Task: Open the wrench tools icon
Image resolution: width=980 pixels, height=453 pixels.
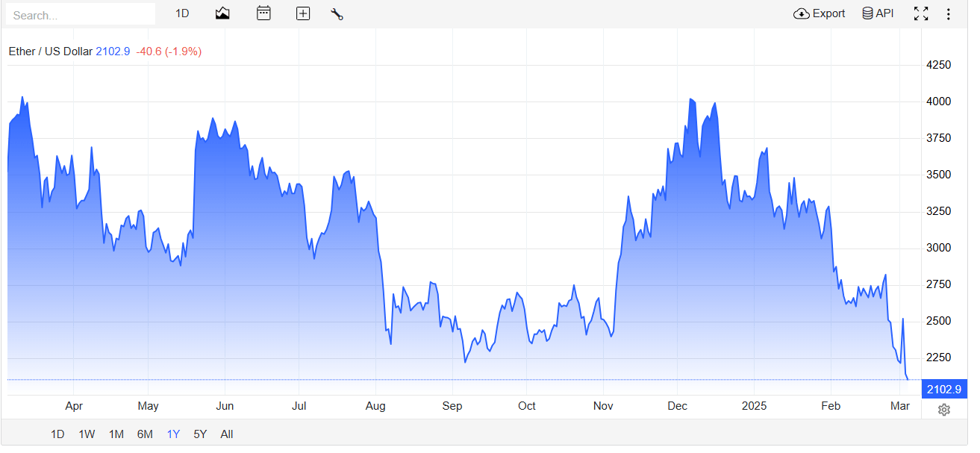Action: pyautogui.click(x=337, y=13)
